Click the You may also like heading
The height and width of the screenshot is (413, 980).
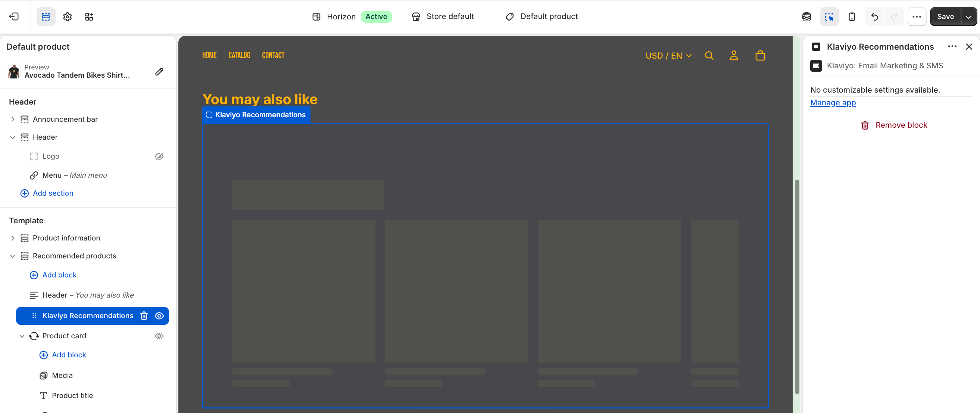pos(260,99)
